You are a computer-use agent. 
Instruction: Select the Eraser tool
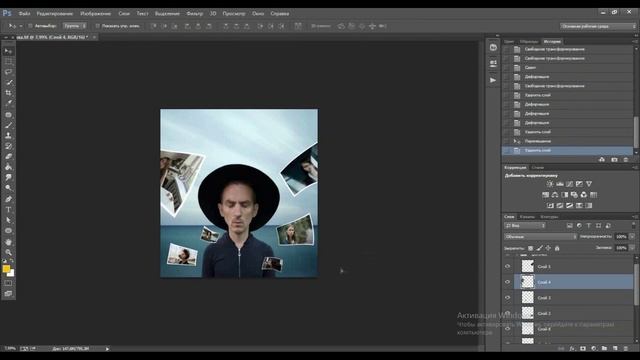tap(8, 157)
